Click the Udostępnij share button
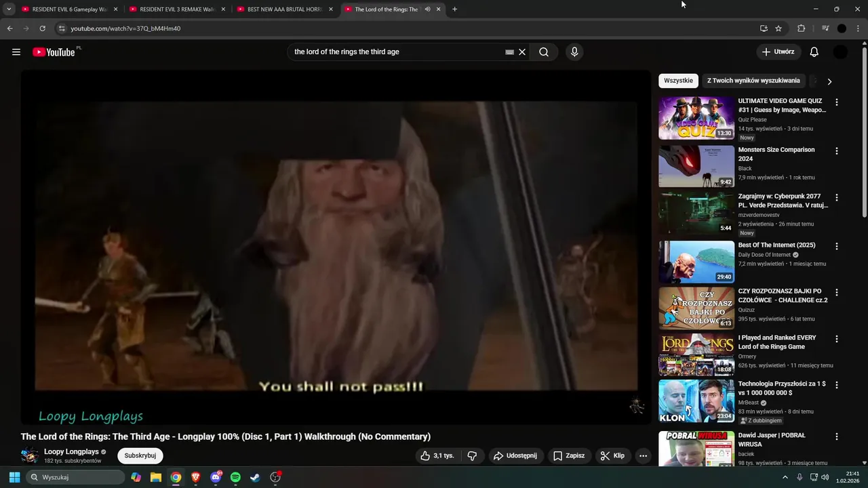 coord(515,456)
